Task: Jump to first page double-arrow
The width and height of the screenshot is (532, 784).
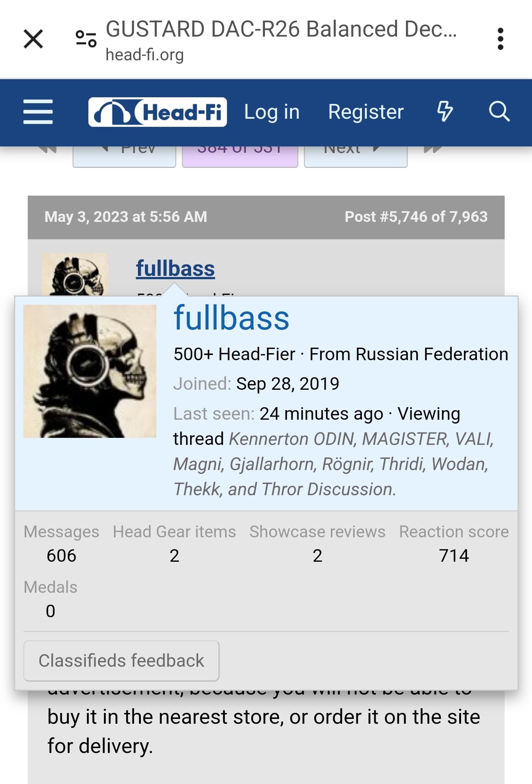Action: (x=47, y=149)
